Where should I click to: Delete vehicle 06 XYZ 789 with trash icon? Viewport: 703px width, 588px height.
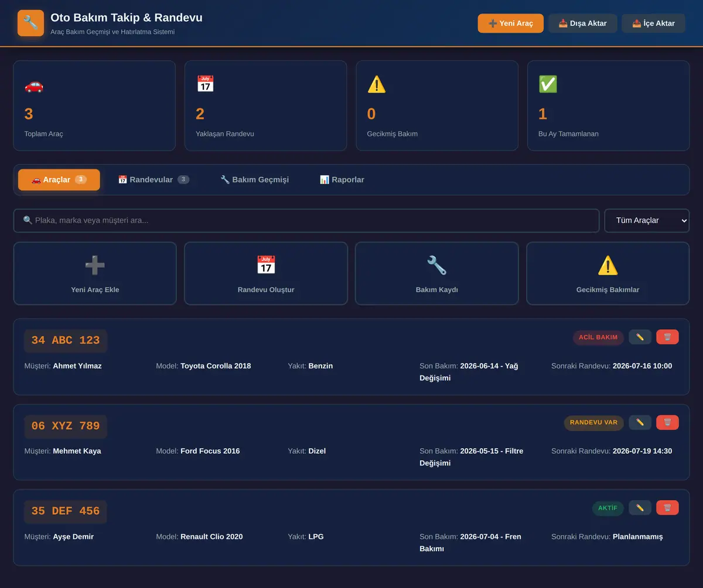click(x=667, y=422)
